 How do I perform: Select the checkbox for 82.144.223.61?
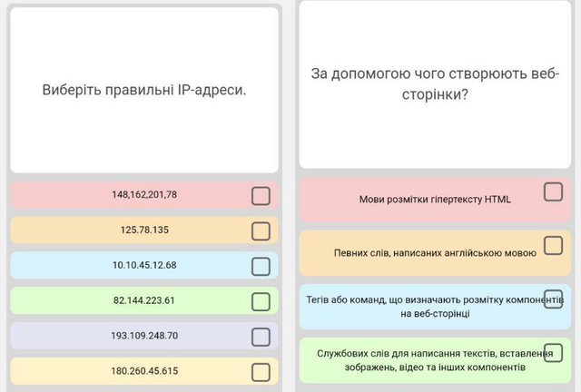[261, 301]
